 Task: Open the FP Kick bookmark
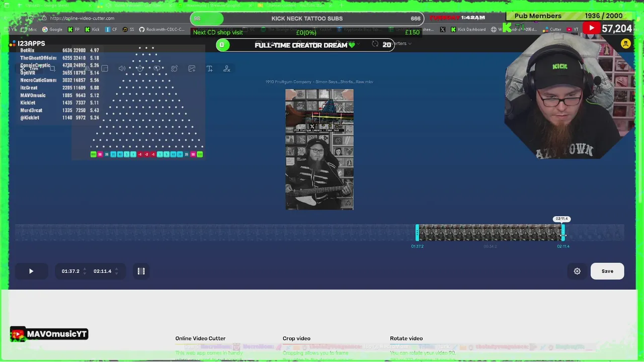[x=73, y=30]
